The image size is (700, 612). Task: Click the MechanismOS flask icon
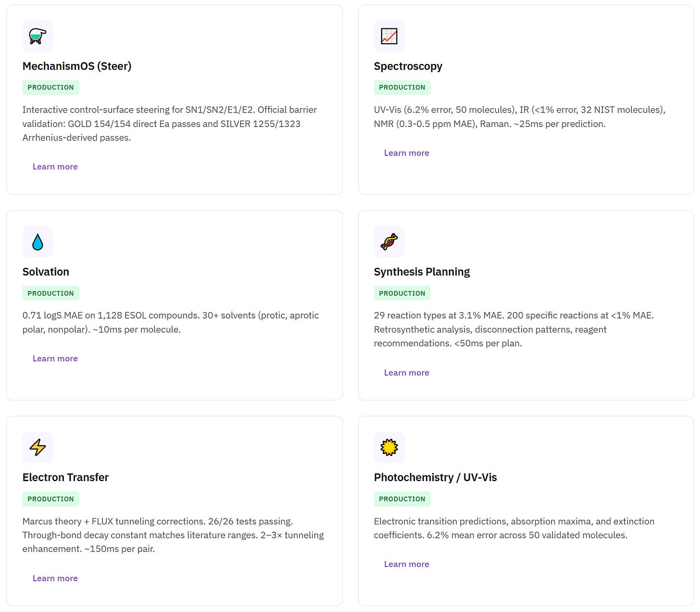tap(37, 36)
